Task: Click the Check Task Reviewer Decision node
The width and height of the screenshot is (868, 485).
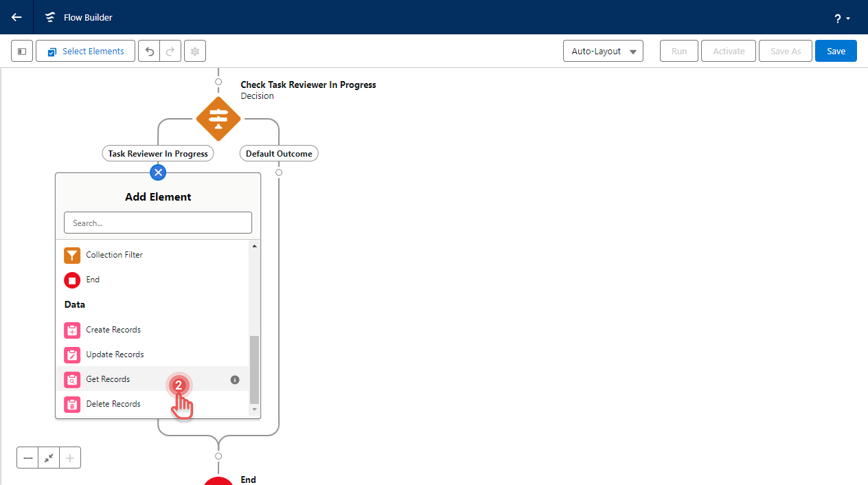Action: (x=218, y=118)
